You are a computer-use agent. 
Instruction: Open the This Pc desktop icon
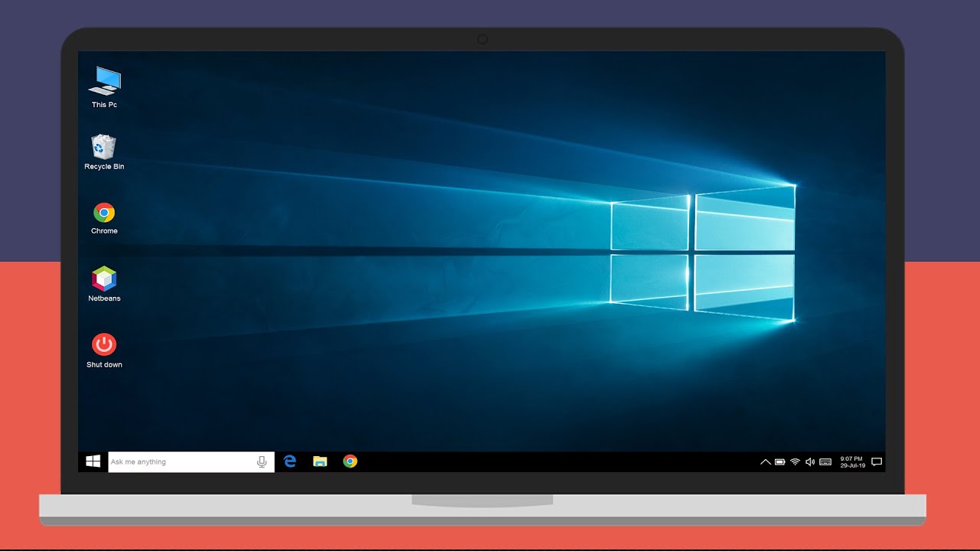(x=104, y=80)
